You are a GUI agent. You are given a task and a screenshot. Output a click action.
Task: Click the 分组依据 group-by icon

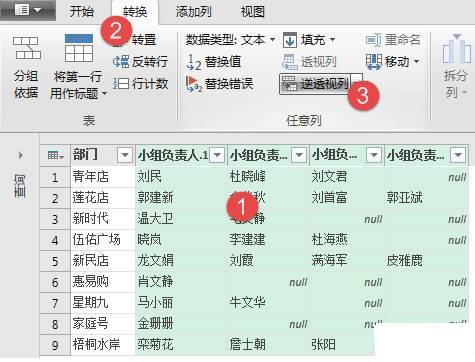[26, 48]
